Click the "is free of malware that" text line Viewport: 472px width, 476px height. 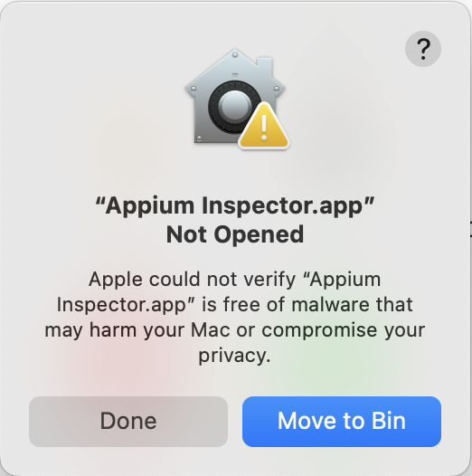pos(307,304)
